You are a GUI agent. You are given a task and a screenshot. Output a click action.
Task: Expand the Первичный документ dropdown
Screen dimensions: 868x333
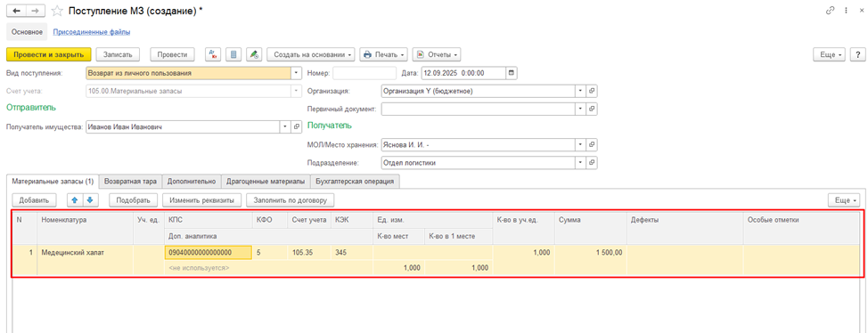pos(580,109)
